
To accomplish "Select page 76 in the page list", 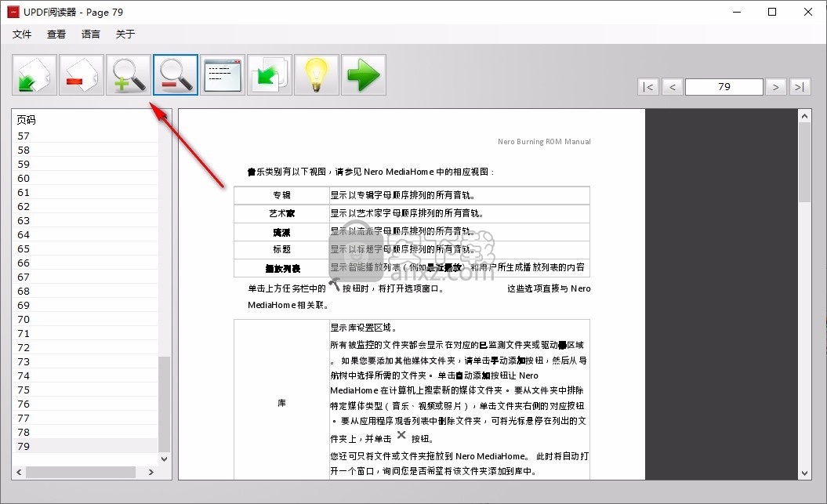I will pos(85,404).
